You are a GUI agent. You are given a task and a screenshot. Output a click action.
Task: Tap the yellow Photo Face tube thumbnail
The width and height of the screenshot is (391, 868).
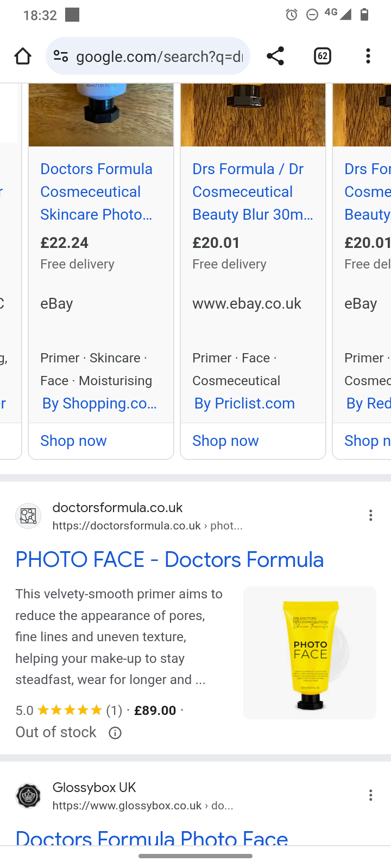click(310, 653)
